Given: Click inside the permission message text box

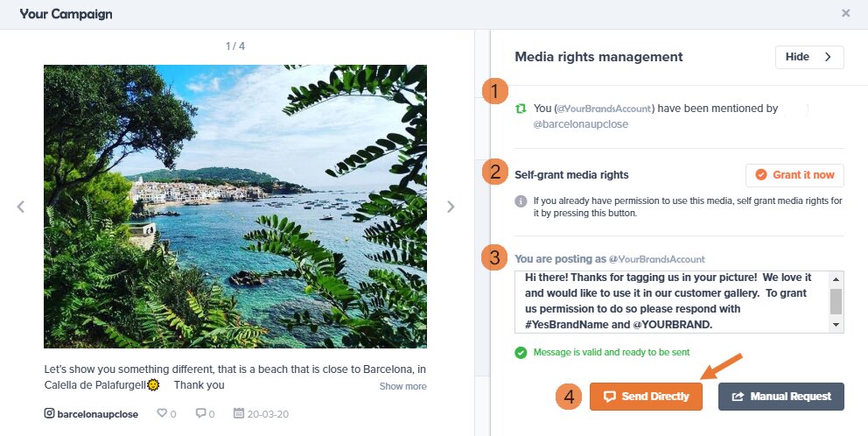Looking at the screenshot, I should click(669, 301).
